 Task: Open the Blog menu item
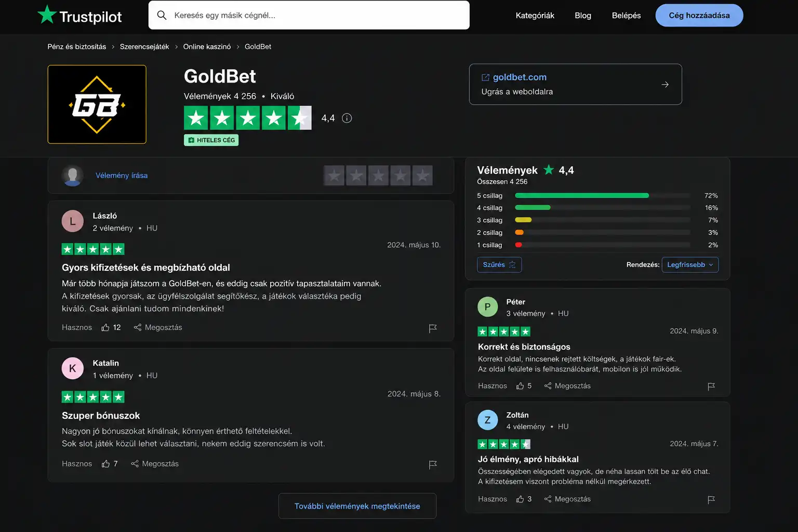click(583, 16)
